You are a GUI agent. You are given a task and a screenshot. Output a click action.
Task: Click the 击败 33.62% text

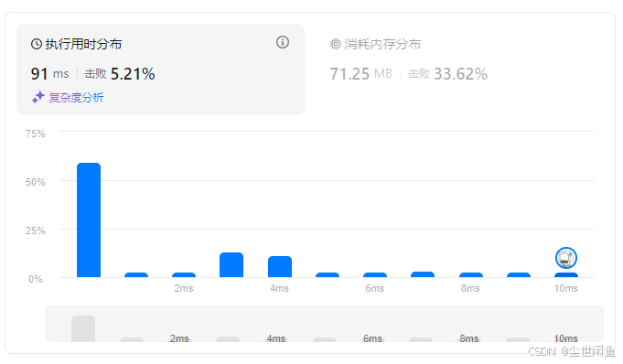[x=447, y=74]
